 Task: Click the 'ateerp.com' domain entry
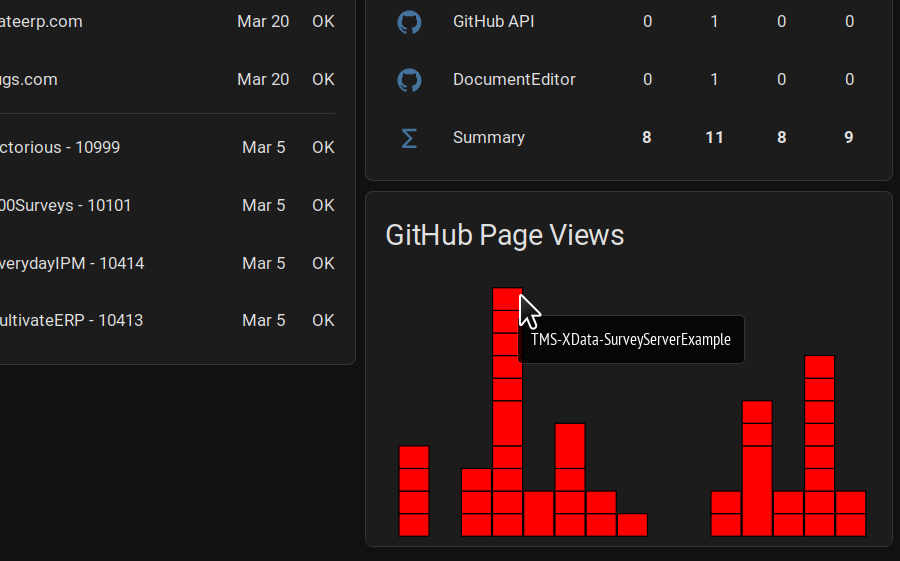(41, 21)
